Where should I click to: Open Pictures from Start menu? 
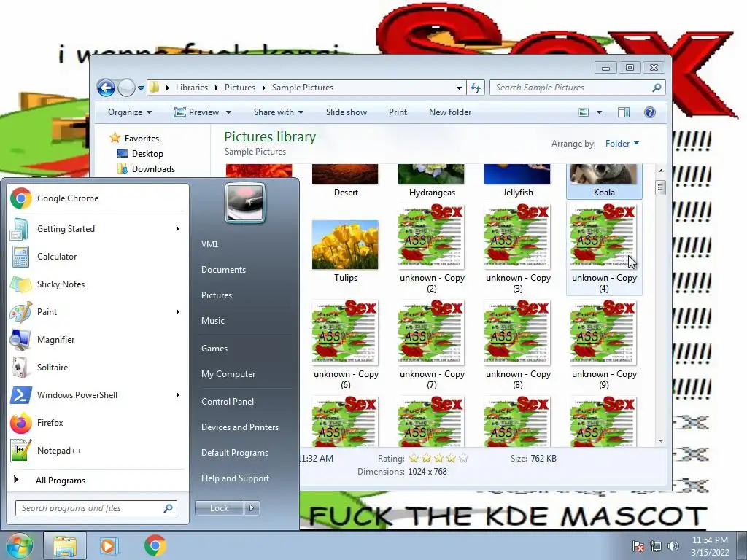(x=217, y=295)
